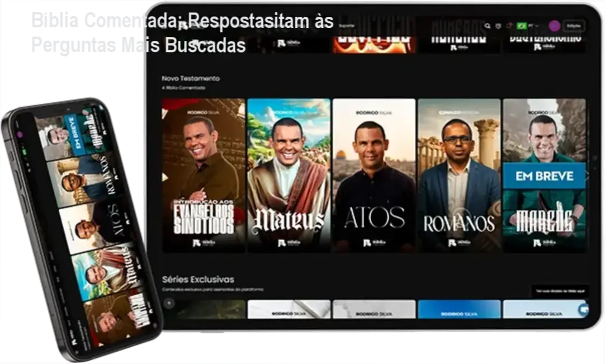Open the blue Rodrigo Silva series card

coord(459,309)
